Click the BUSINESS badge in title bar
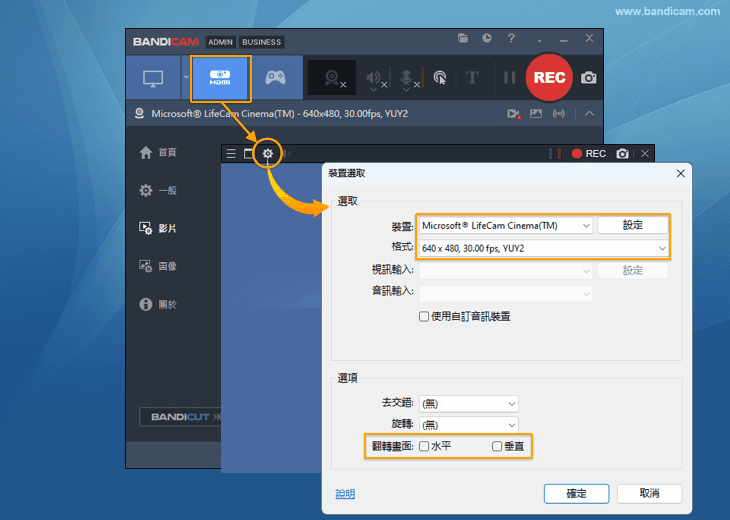This screenshot has height=520, width=730. 262,42
